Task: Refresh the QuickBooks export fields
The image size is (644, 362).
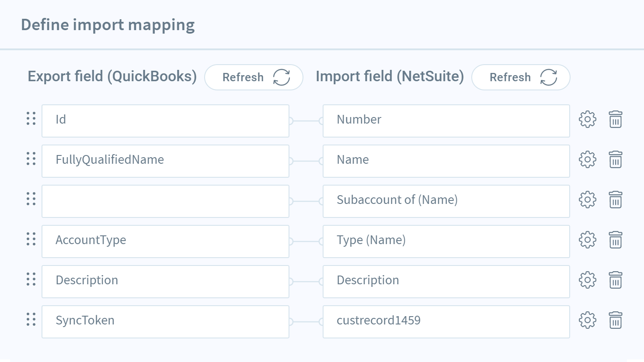Action: click(x=254, y=77)
